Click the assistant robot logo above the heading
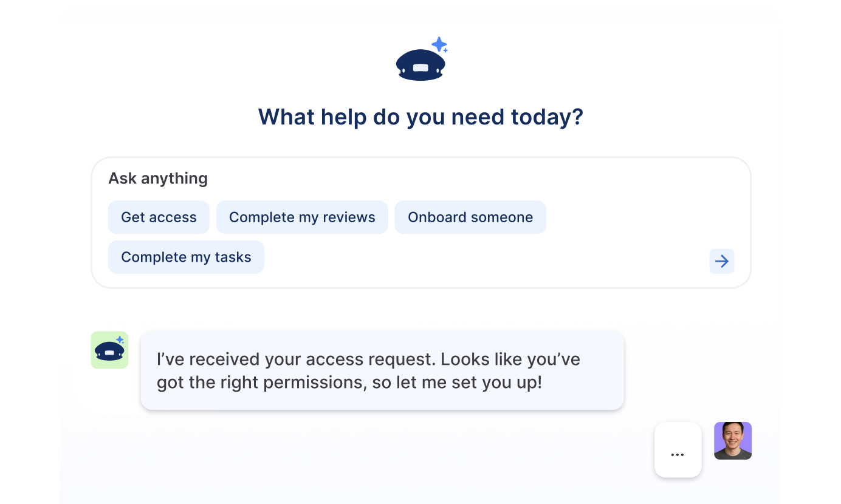Viewport: 841px width, 504px height. pyautogui.click(x=419, y=61)
